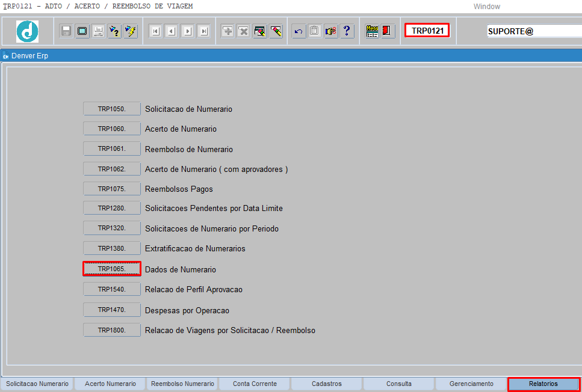Screen dimensions: 582x392
Task: Click the insert record plus icon
Action: point(228,31)
